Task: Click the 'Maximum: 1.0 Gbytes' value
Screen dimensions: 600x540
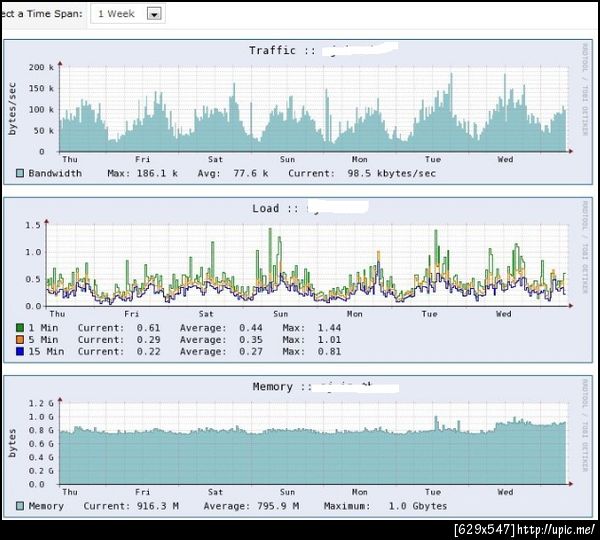Action: pos(385,506)
